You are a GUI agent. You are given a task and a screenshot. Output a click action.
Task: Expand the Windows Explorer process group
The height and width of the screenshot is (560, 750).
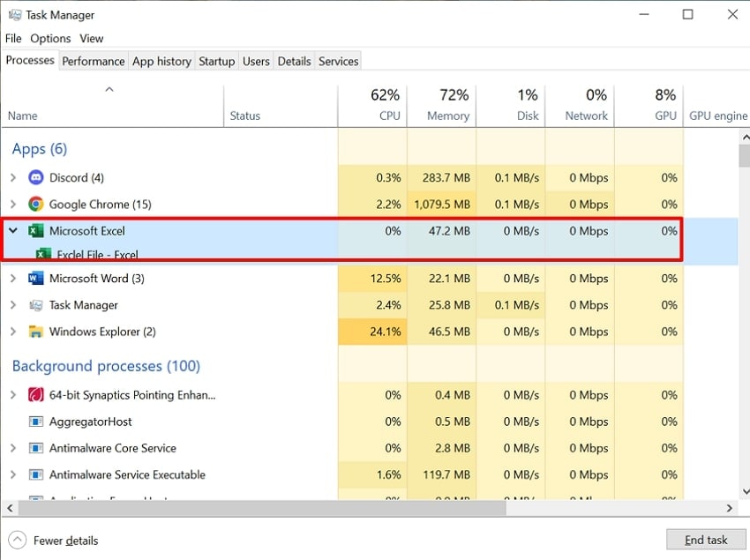coord(13,332)
